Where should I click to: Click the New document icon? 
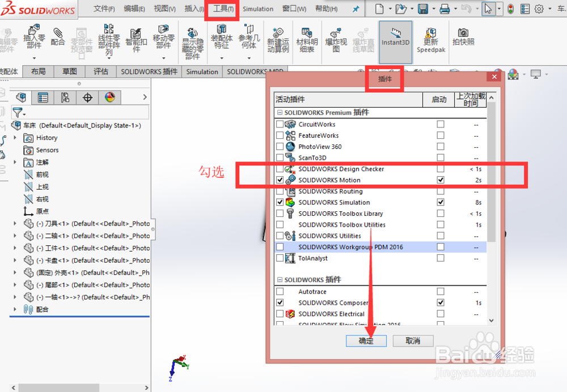(x=379, y=8)
